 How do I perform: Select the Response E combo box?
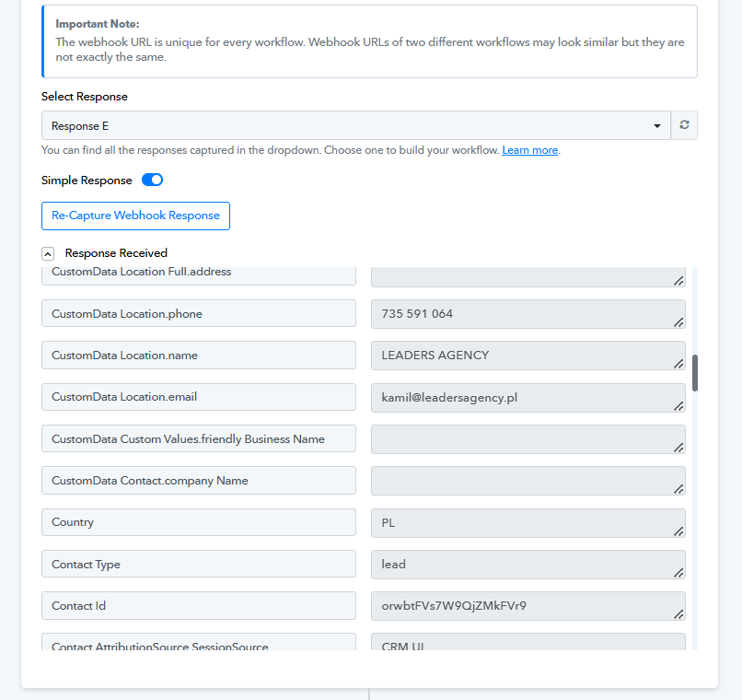tap(356, 125)
